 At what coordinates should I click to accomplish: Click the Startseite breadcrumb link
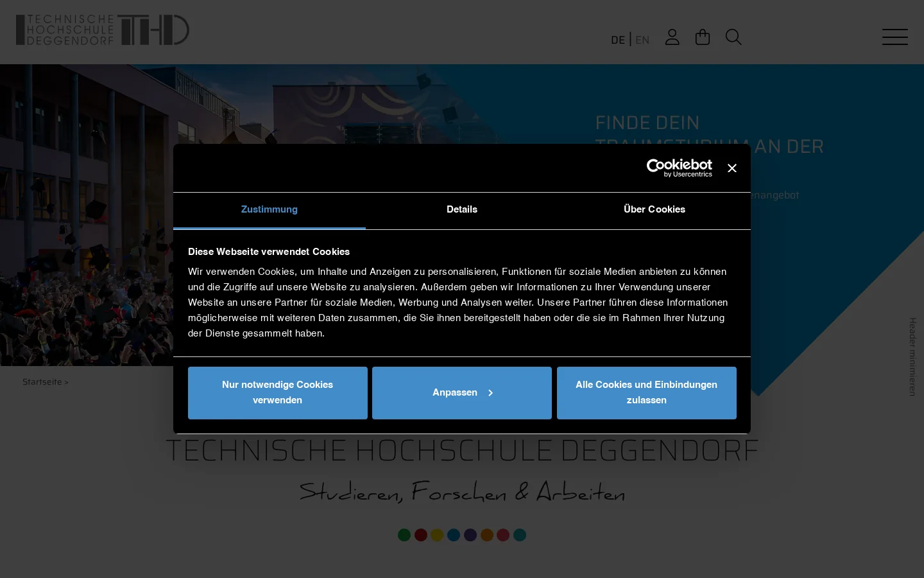(42, 382)
